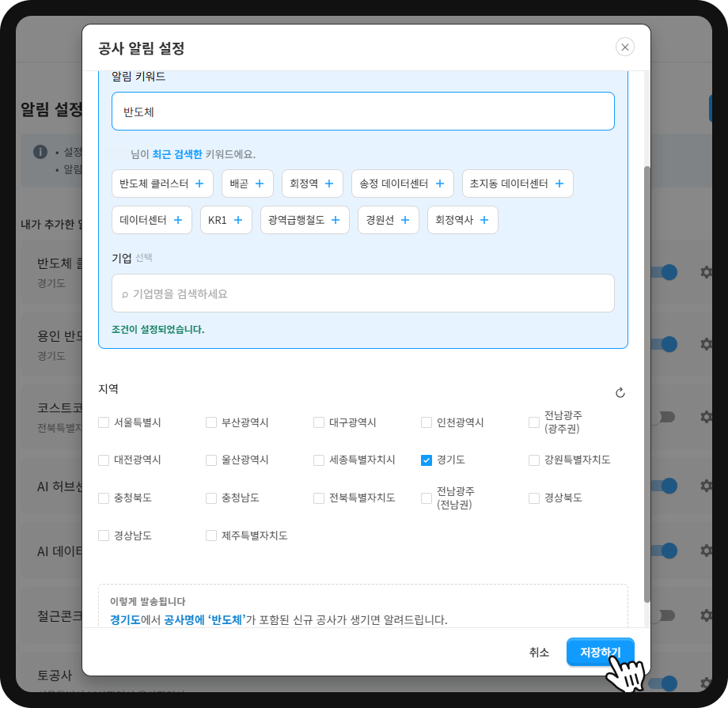Open settings gear for AI 데이터 alert row
Viewport: 728px width, 708px height.
tap(706, 551)
